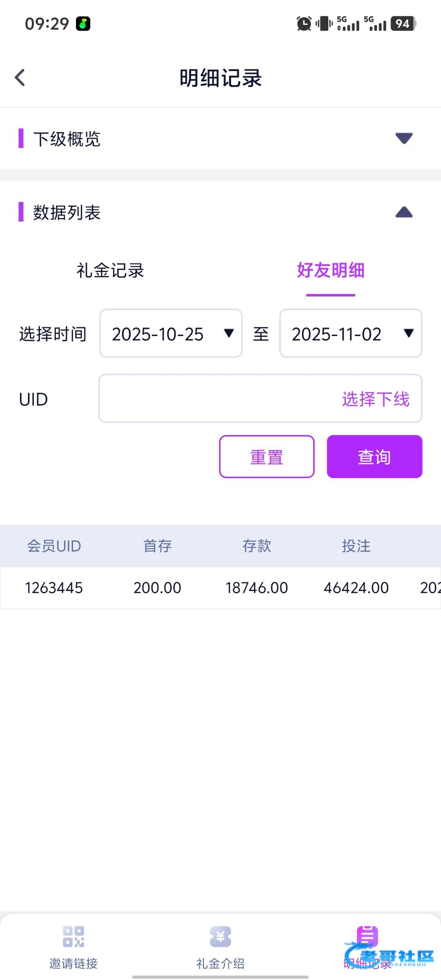Select the 好友明细 tab
Viewport: 441px width, 980px height.
click(x=331, y=270)
